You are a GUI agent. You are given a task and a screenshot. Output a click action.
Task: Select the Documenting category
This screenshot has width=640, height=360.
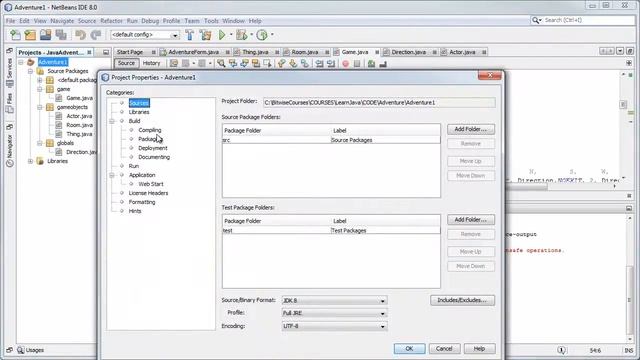[154, 157]
